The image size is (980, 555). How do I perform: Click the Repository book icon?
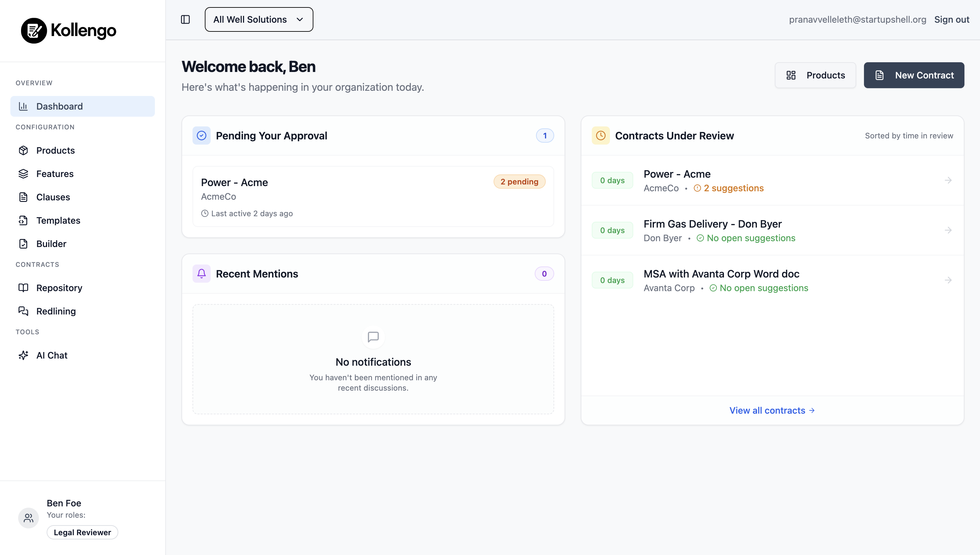point(24,288)
